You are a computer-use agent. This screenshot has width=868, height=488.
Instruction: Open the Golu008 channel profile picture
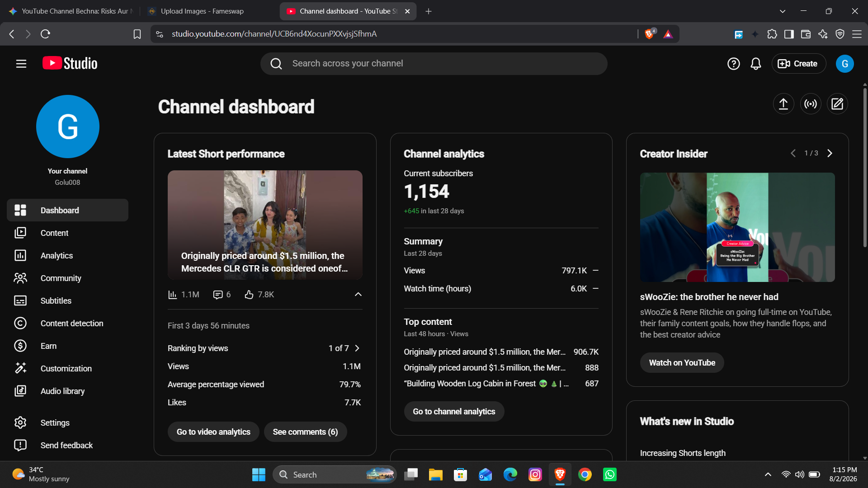68,127
